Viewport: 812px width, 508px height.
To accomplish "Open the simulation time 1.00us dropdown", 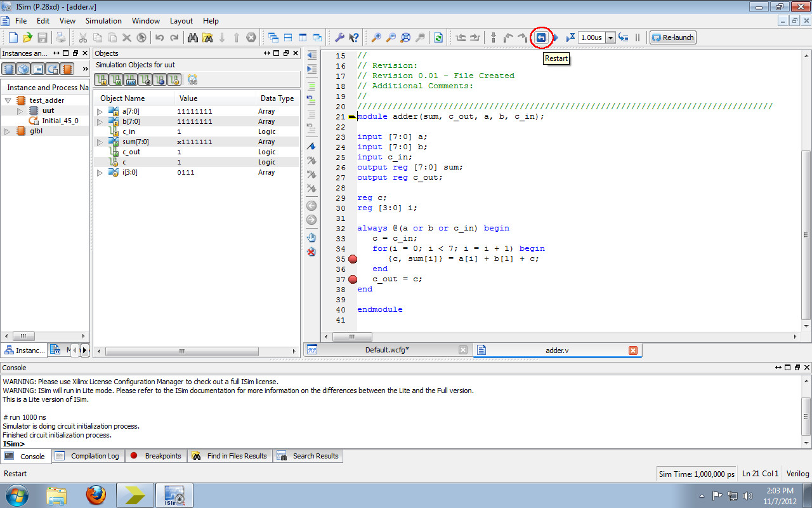I will 610,37.
